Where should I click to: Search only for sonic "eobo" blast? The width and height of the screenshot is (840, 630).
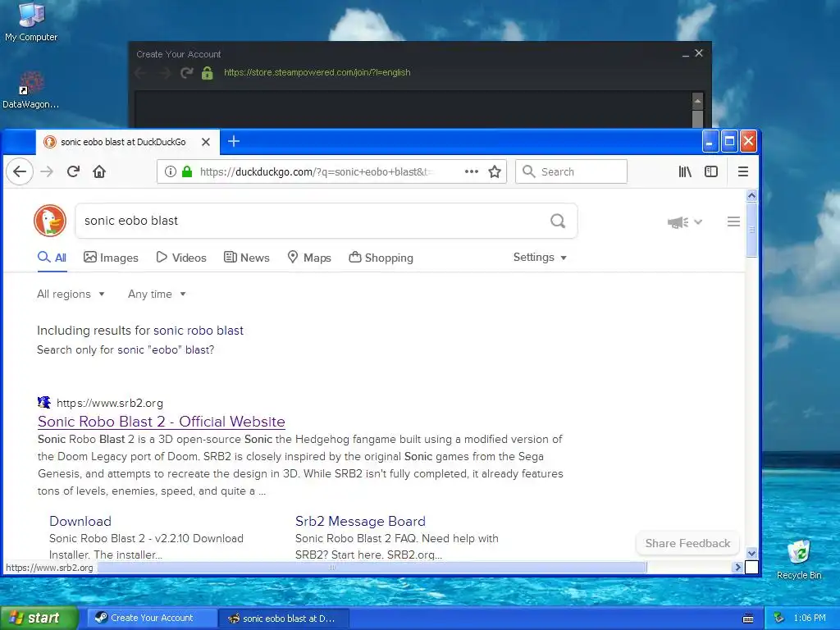[166, 349]
